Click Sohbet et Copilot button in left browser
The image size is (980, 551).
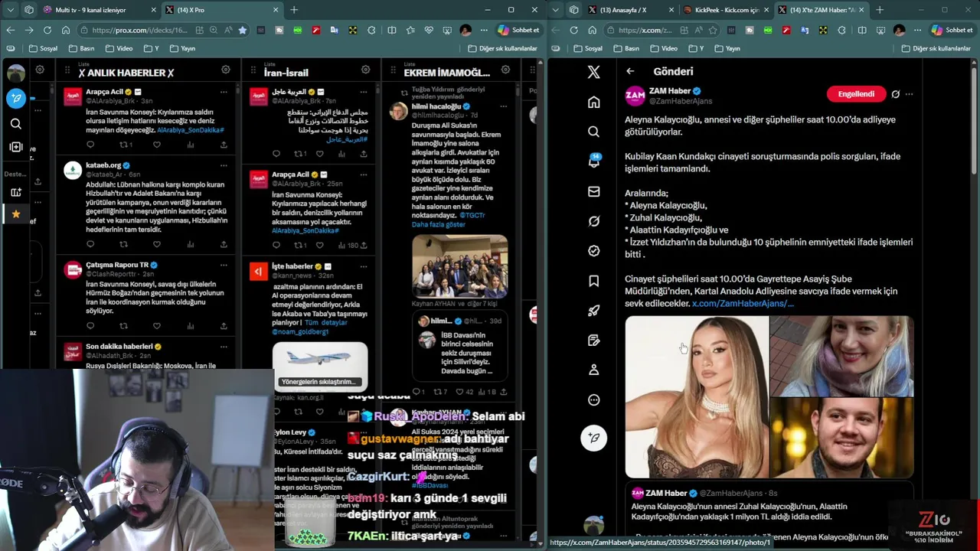pyautogui.click(x=519, y=30)
